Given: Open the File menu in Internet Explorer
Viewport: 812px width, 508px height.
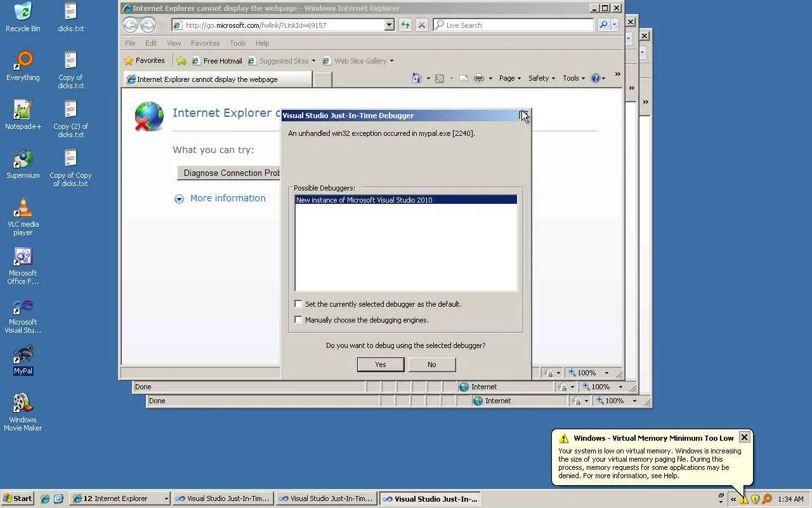Looking at the screenshot, I should (x=130, y=43).
